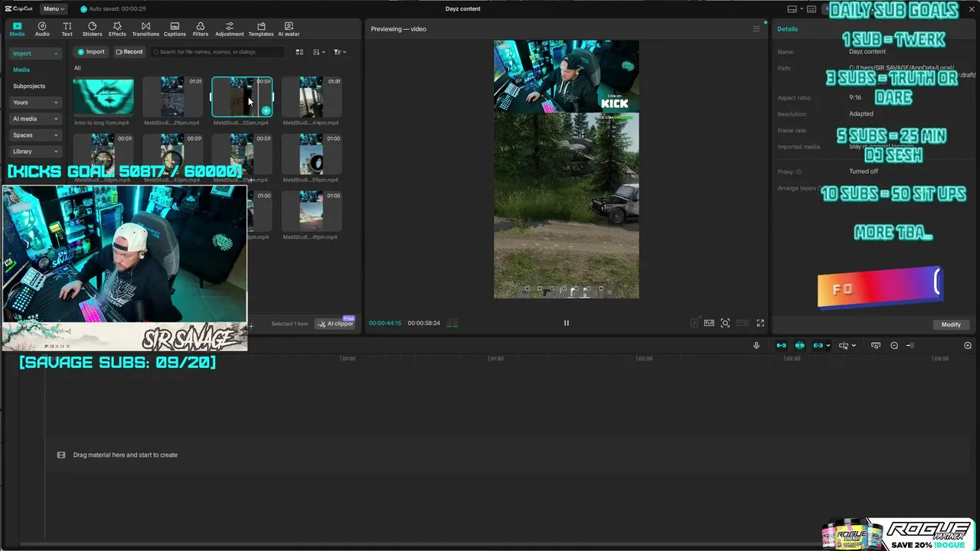Click the 'All' label above media clips
This screenshot has width=980, height=551.
pyautogui.click(x=77, y=68)
